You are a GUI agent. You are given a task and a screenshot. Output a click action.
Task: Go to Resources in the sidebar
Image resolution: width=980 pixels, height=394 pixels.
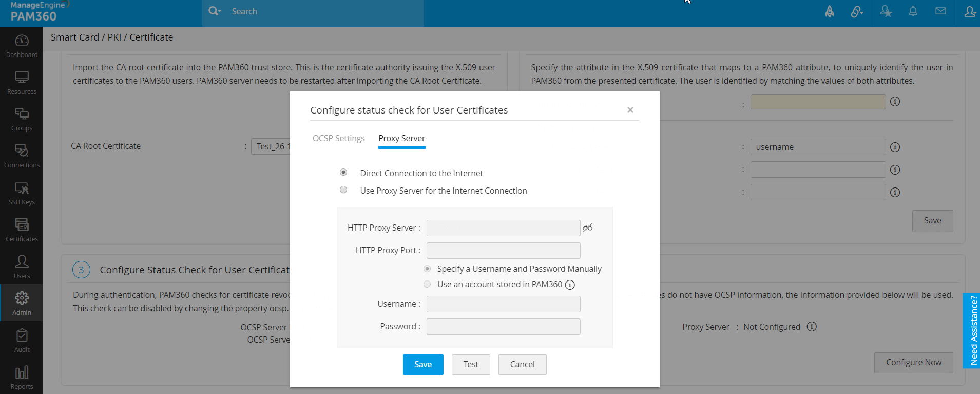point(22,78)
